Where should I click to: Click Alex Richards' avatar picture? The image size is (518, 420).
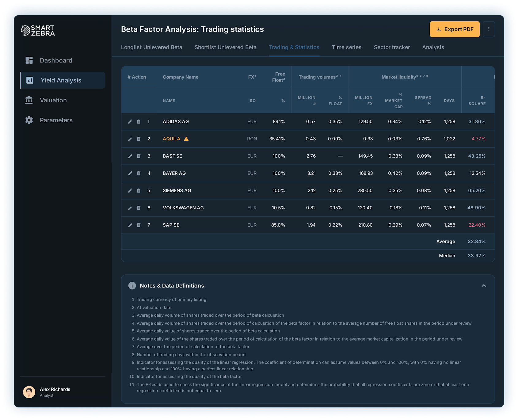29,392
